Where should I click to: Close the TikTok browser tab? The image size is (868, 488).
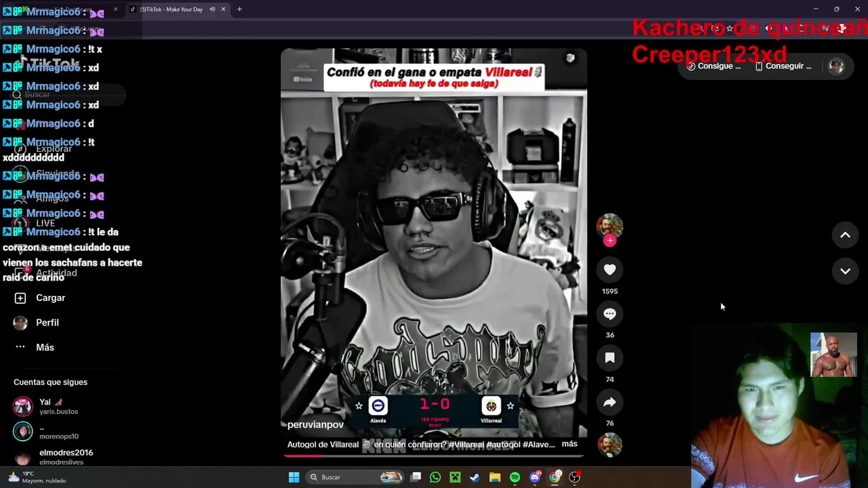click(x=223, y=9)
